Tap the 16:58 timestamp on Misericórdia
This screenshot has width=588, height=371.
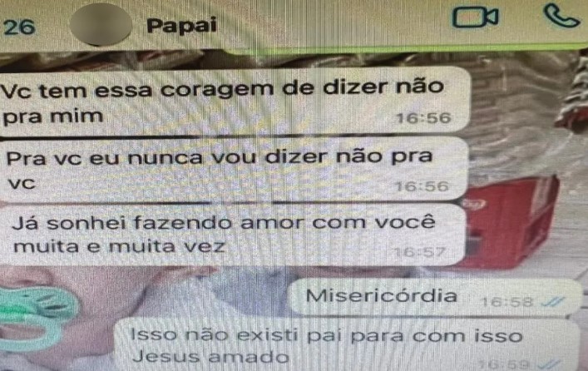(x=506, y=302)
